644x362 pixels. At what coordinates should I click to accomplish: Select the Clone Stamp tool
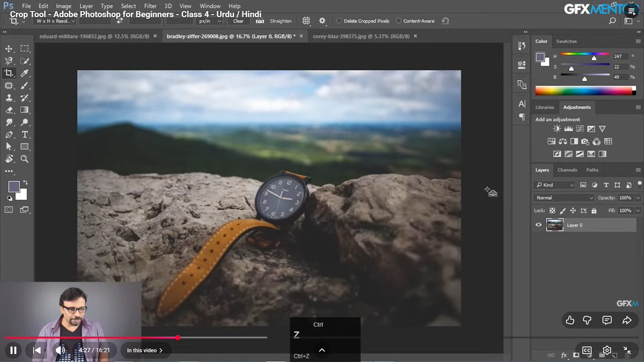(x=9, y=98)
